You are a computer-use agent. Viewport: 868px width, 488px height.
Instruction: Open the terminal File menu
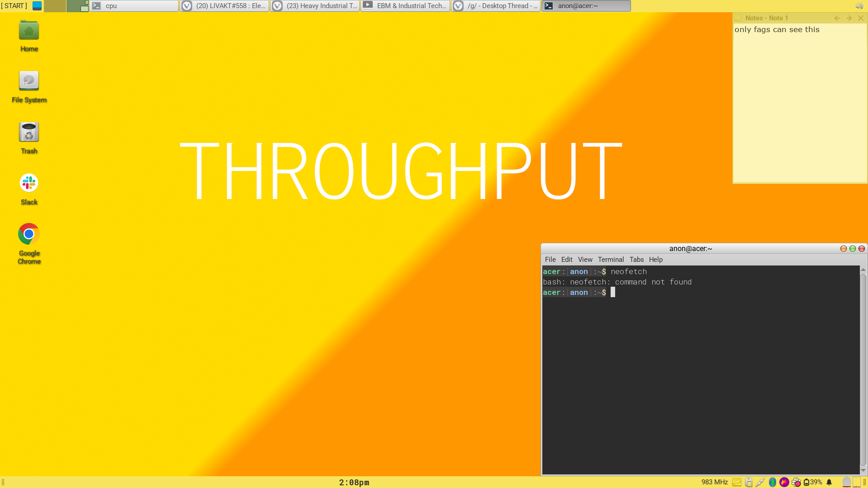[550, 260]
